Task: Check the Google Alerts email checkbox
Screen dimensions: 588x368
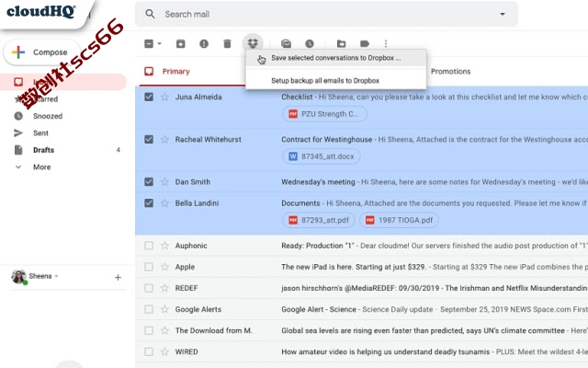Action: 149,309
